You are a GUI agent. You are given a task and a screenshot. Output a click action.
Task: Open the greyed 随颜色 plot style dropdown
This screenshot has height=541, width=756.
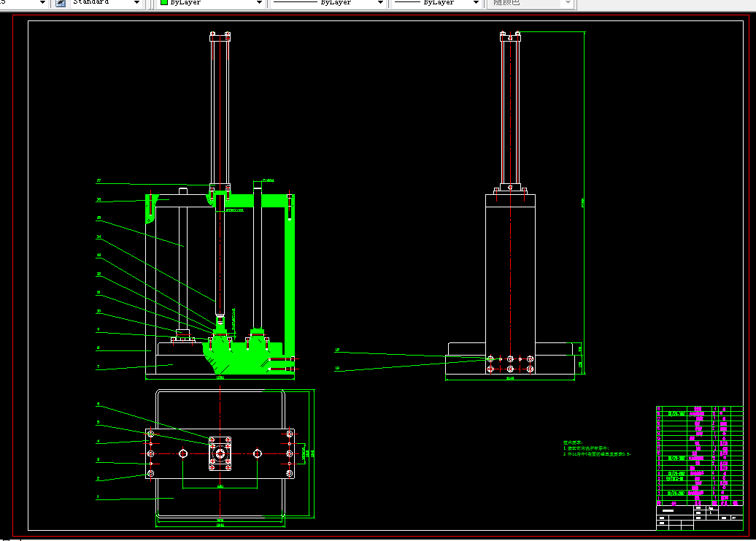pos(568,3)
